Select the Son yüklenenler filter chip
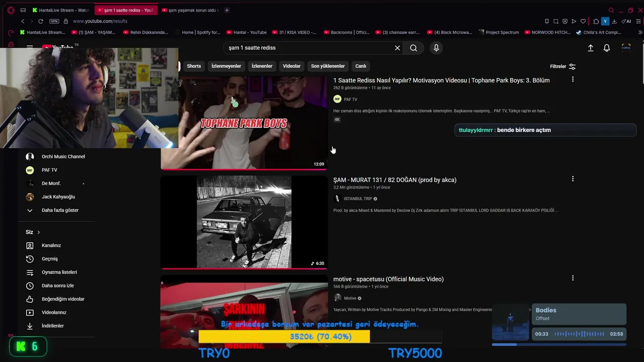Screen dimensions: 644x362 point(328,66)
